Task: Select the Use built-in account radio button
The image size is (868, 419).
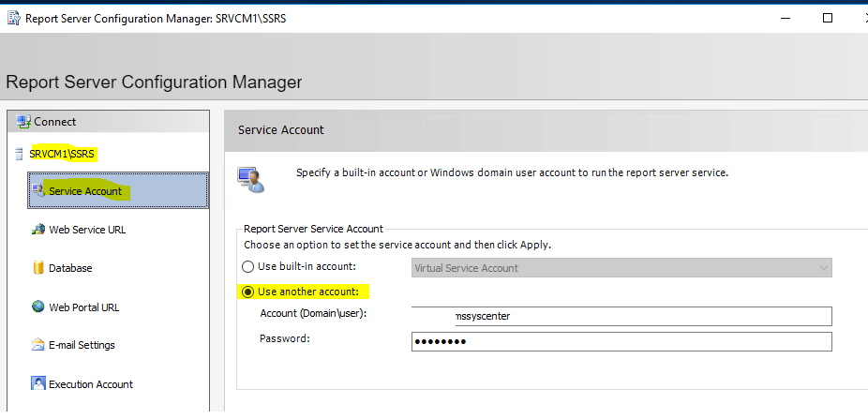Action: pos(248,267)
